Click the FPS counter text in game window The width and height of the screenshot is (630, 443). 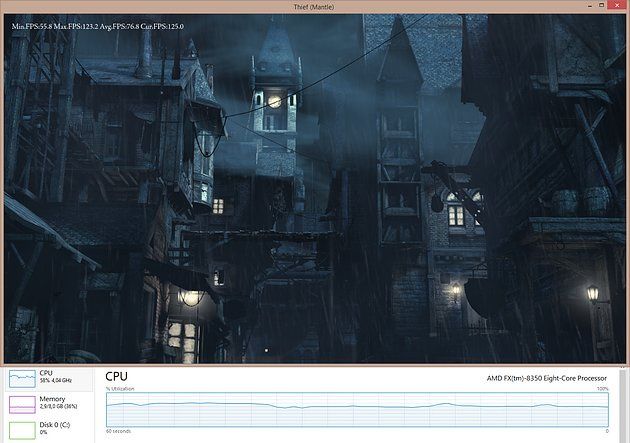(98, 27)
